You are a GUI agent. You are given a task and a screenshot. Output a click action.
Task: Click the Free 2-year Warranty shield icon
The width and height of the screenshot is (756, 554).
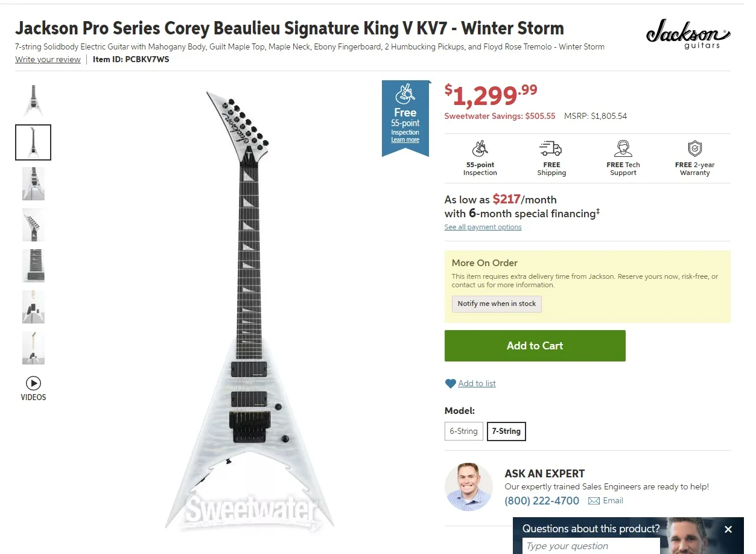click(x=694, y=148)
